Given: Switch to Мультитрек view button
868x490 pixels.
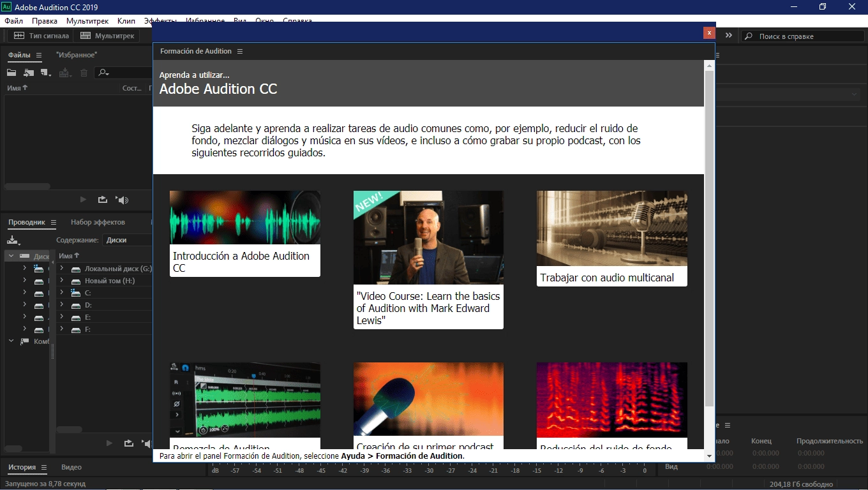Looking at the screenshot, I should pos(107,36).
